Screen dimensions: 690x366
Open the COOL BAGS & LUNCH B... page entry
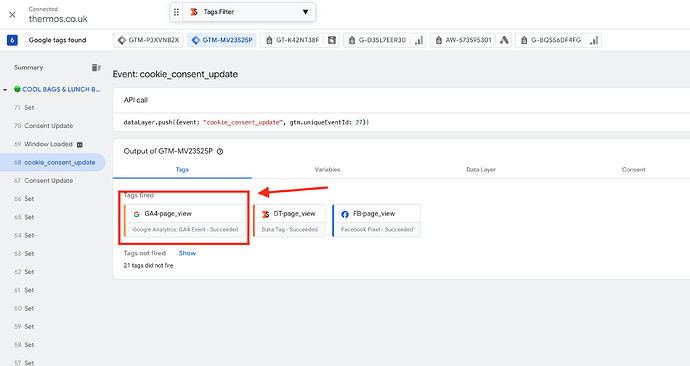coord(61,89)
